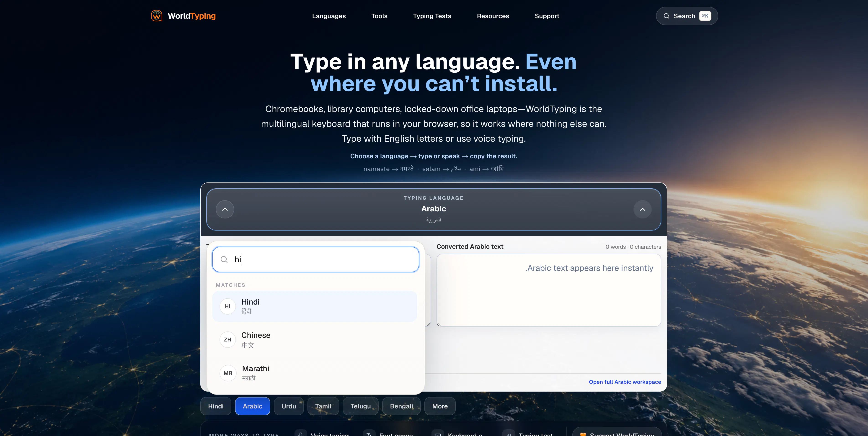Click the "MATCHES" section label
Viewport: 868px width, 436px height.
pos(230,285)
